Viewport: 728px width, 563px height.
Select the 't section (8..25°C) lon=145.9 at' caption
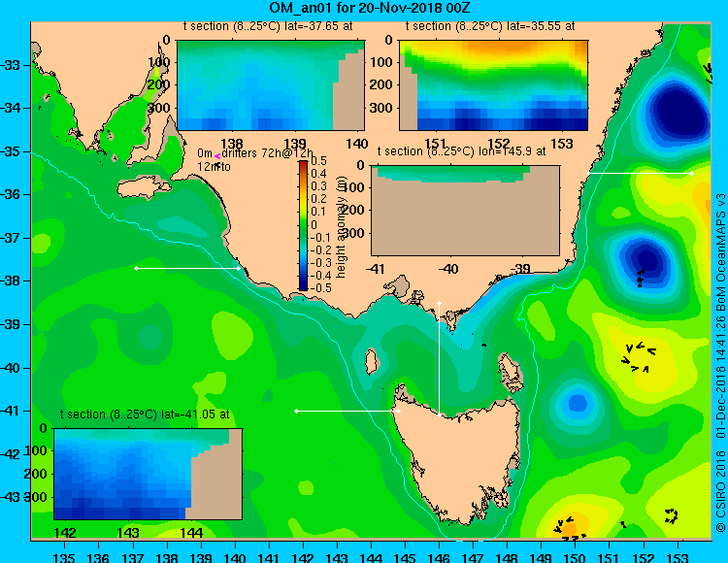[461, 151]
